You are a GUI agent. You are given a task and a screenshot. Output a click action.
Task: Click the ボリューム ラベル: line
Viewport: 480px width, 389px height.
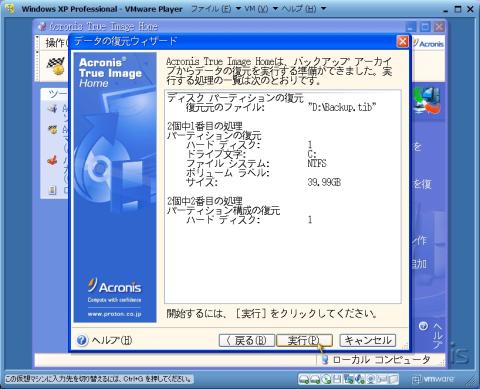228,173
